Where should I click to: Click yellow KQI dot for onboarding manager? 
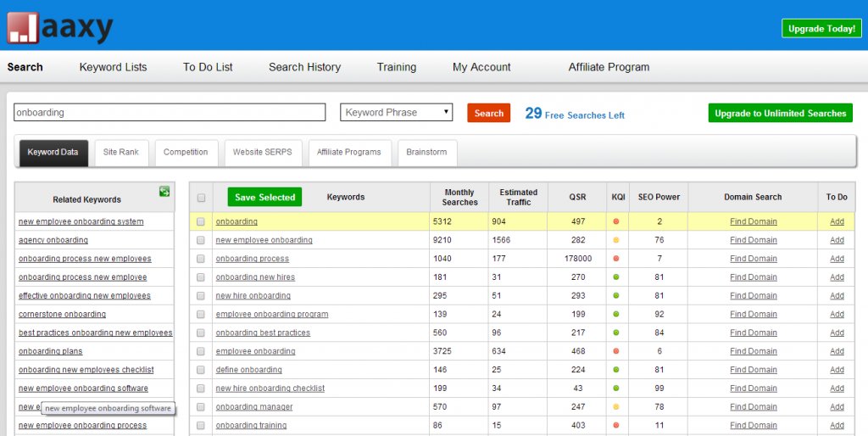[x=616, y=406]
